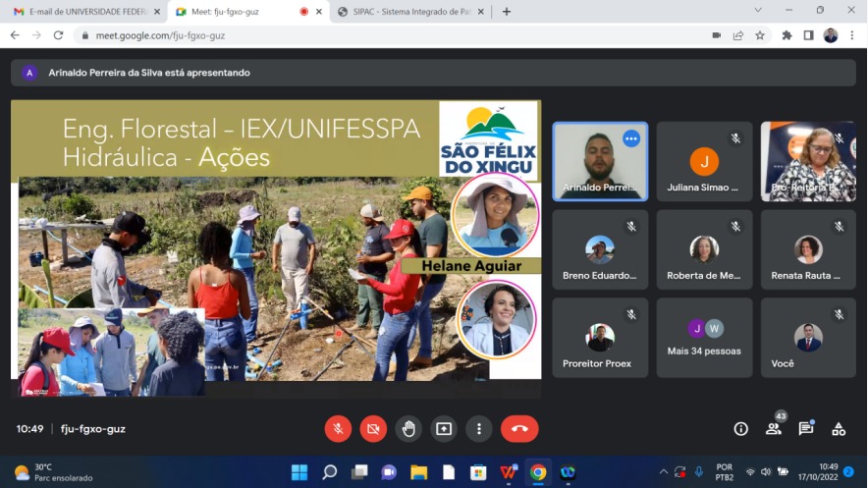
Task: Open the meeting details info icon
Action: (741, 429)
